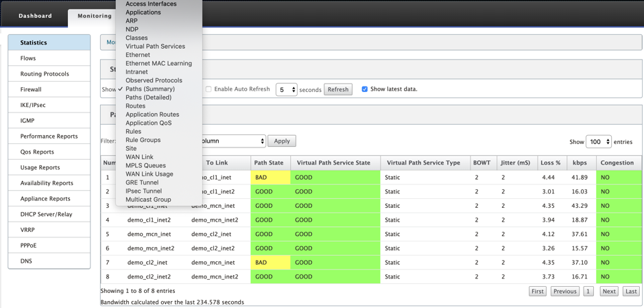644x308 pixels.
Task: Pick Ethernet MAC Learning entry
Action: click(158, 63)
